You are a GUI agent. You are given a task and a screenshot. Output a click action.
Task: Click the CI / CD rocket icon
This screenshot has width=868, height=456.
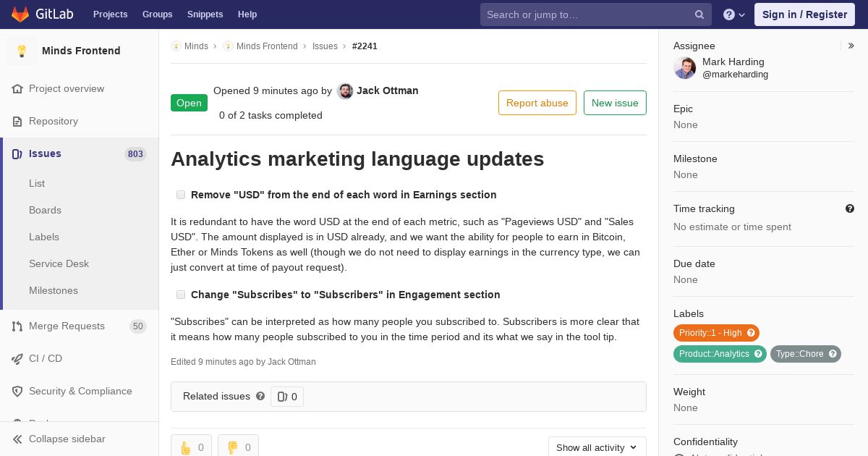[17, 359]
